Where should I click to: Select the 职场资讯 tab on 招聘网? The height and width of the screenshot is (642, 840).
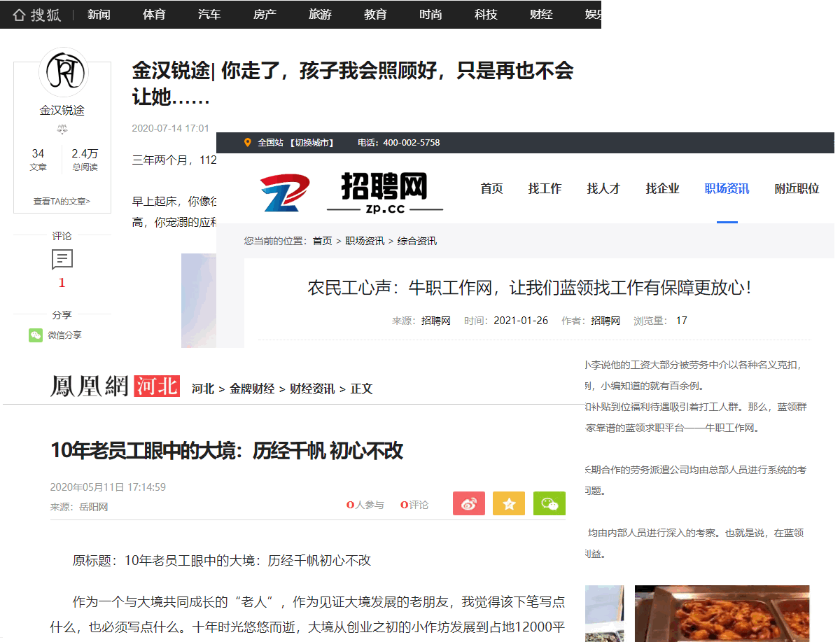(727, 189)
